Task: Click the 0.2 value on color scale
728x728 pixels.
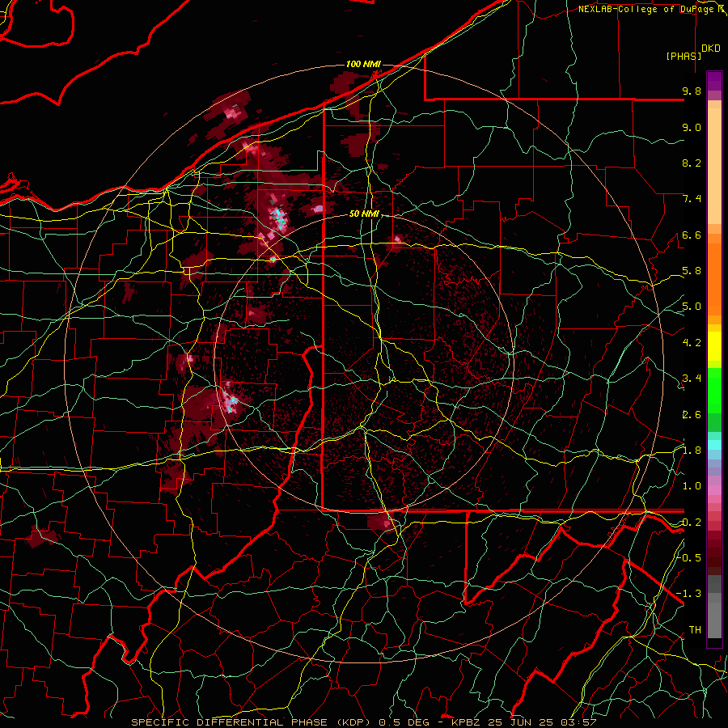Action: click(x=692, y=523)
